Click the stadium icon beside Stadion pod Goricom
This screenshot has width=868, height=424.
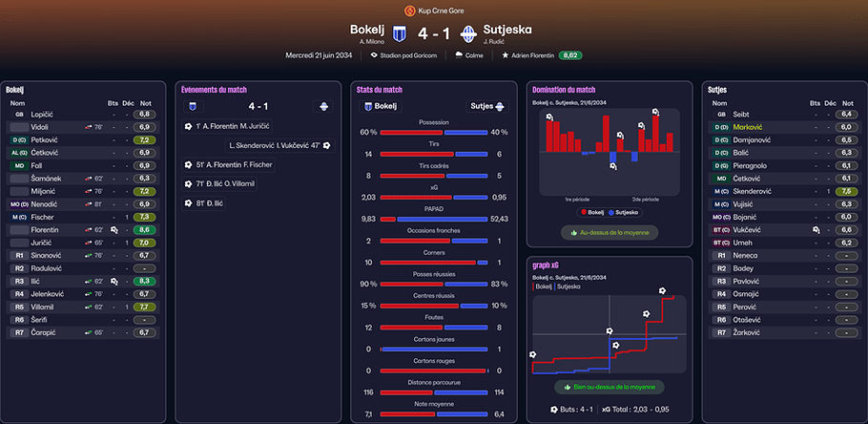tap(374, 55)
